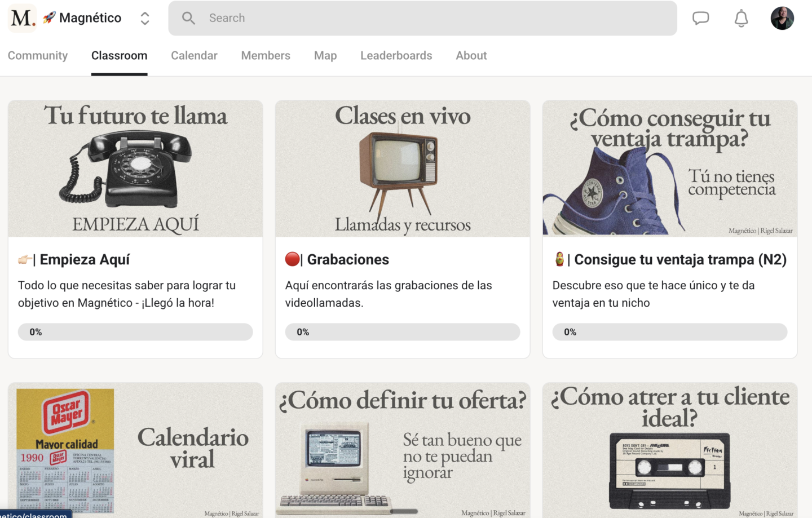This screenshot has width=812, height=518.
Task: Open the notifications bell
Action: [x=741, y=18]
